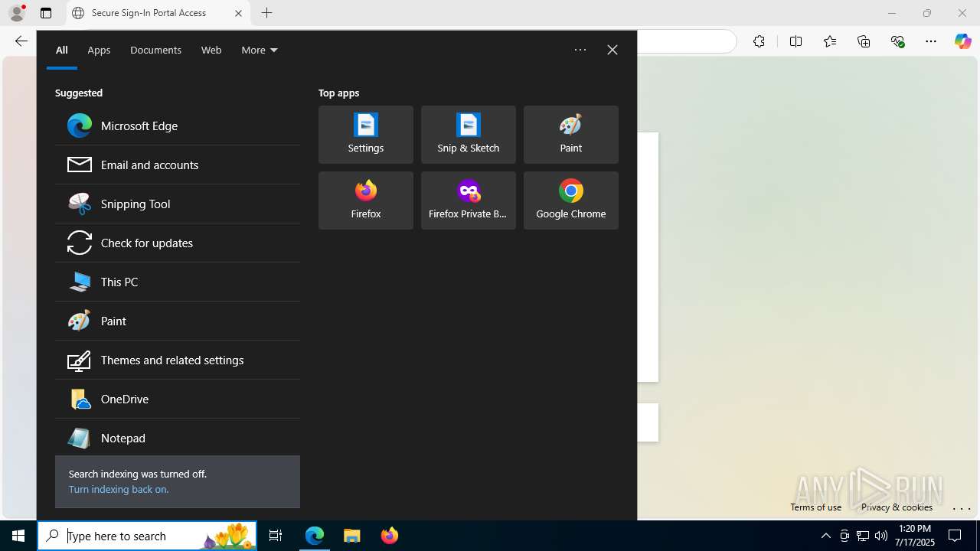980x551 pixels.
Task: Show hidden system tray icons
Action: 825,536
